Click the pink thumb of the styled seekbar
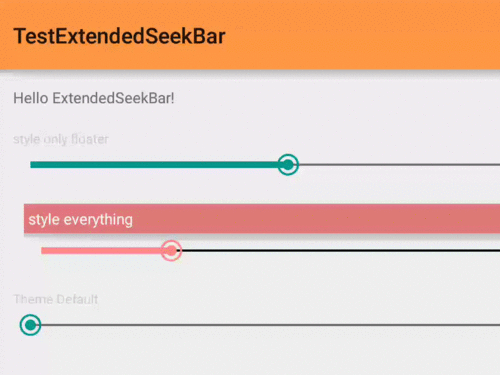The image size is (500, 375). 171,250
